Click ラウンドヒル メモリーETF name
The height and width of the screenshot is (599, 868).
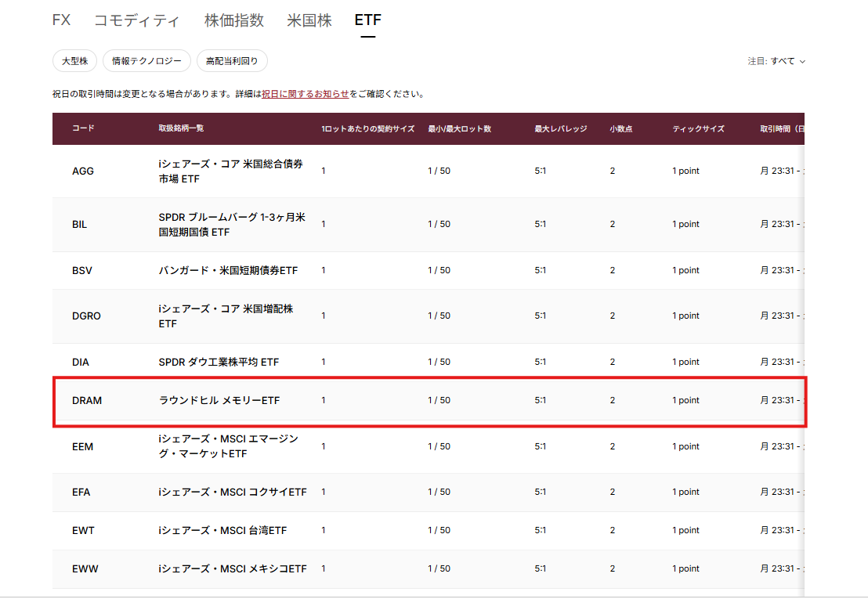(x=219, y=400)
